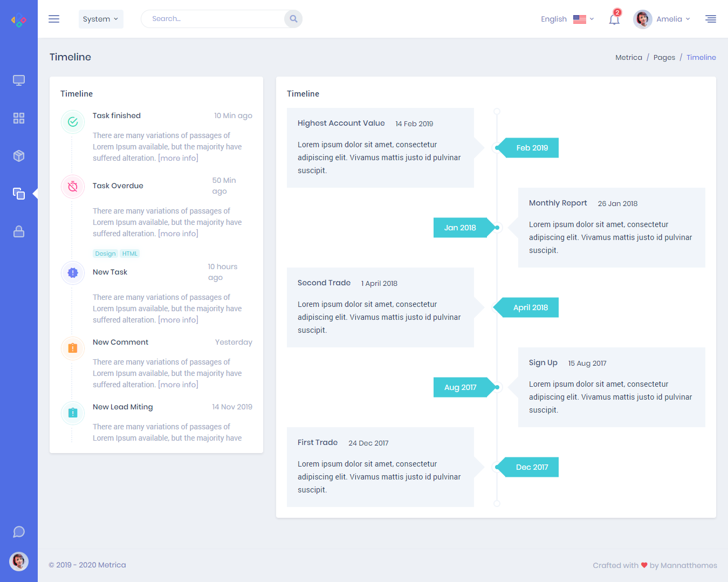The height and width of the screenshot is (582, 728).
Task: Click the monitor dashboard icon in sidebar
Action: tap(19, 80)
